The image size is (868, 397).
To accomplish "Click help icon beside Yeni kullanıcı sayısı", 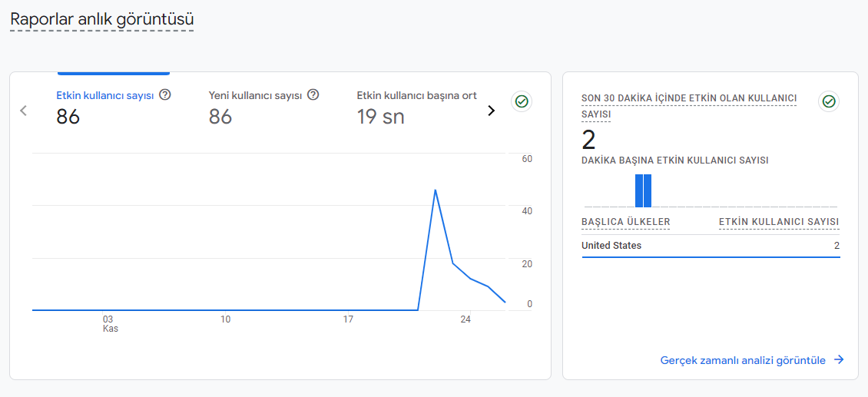I will click(x=313, y=94).
